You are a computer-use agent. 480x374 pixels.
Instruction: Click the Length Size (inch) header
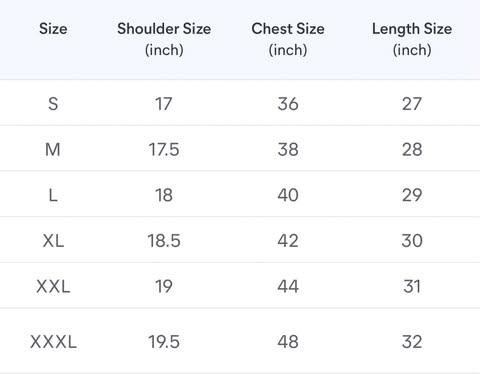tap(412, 39)
